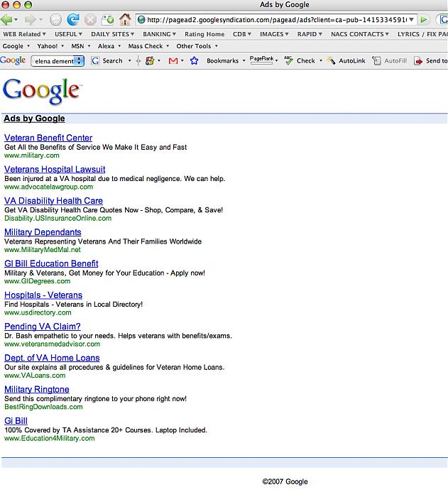448x497 pixels.
Task: Click the elena dement search field
Action: pos(54,61)
